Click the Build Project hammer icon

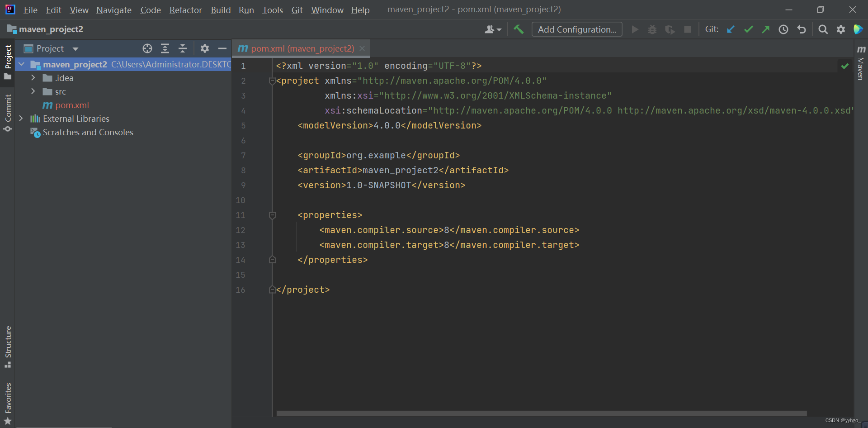click(519, 29)
